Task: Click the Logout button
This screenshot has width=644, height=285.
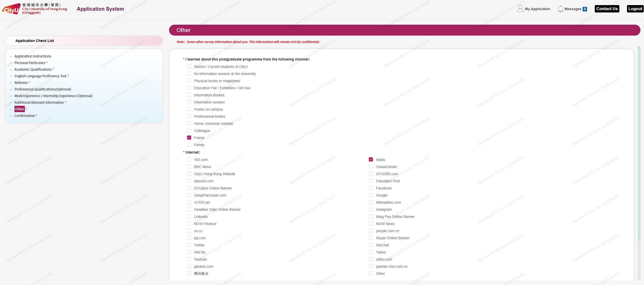Action: click(635, 9)
